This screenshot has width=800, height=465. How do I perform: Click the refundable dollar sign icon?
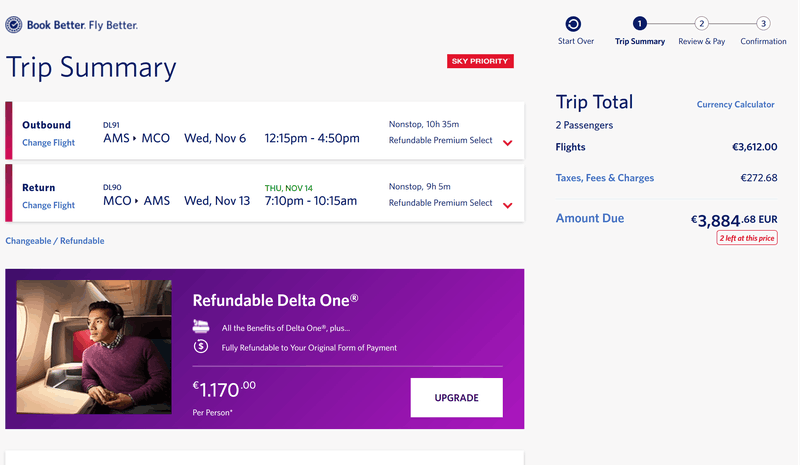coord(201,347)
